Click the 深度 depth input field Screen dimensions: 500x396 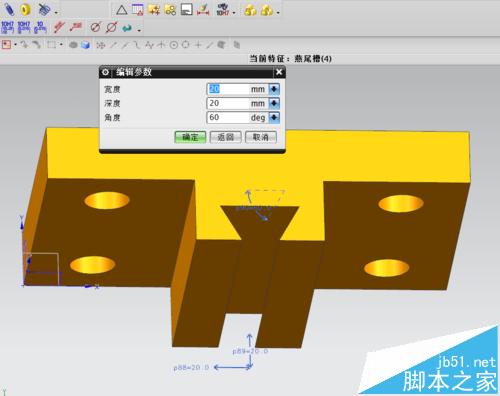tap(229, 103)
